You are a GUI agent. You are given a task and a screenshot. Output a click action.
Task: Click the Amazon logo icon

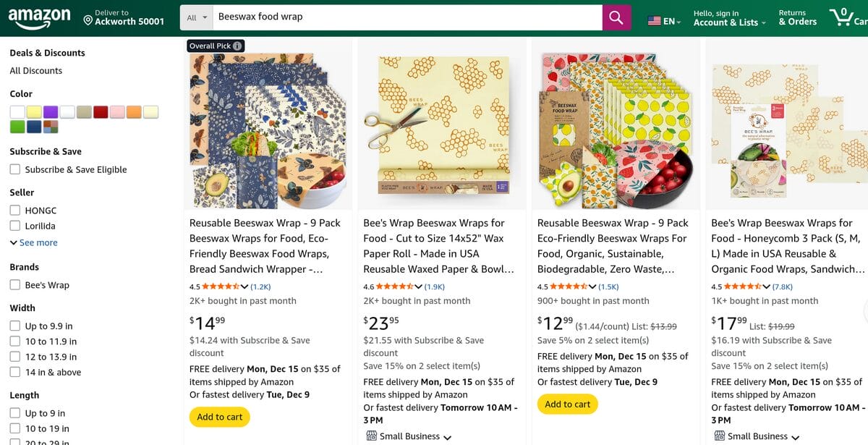point(38,16)
